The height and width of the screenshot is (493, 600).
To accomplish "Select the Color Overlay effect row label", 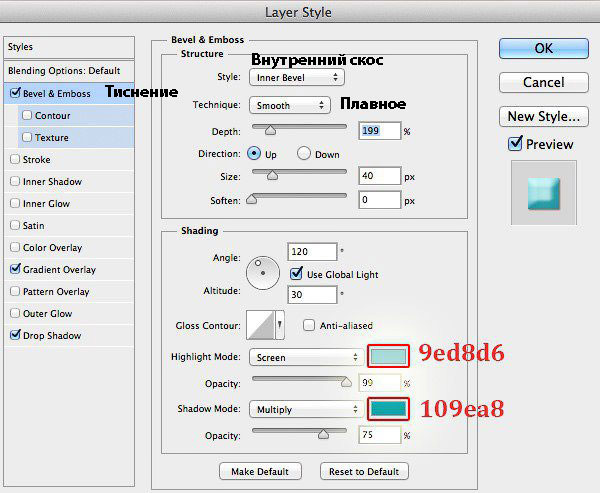I will (x=52, y=248).
